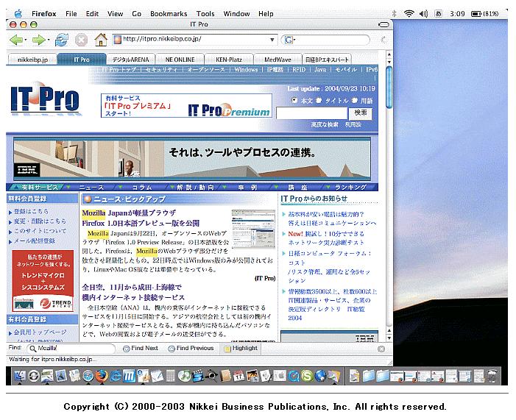
Task: Open the Forward button history dropdown arrow
Action: pos(49,40)
